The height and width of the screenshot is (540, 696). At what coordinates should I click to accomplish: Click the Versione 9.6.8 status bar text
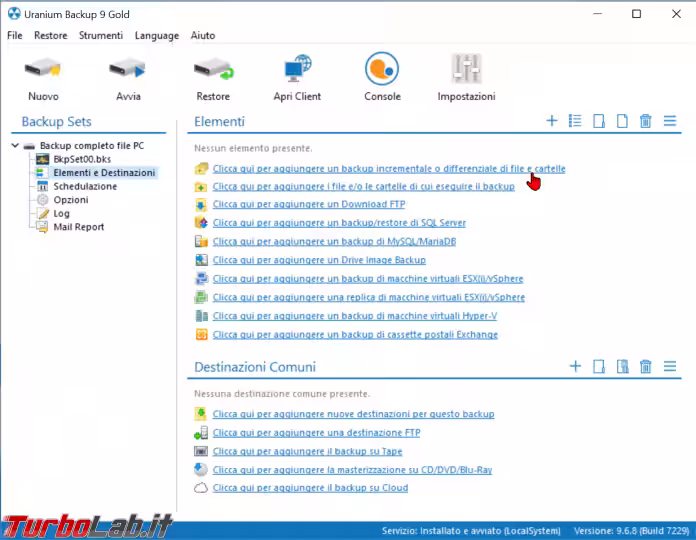coord(632,531)
